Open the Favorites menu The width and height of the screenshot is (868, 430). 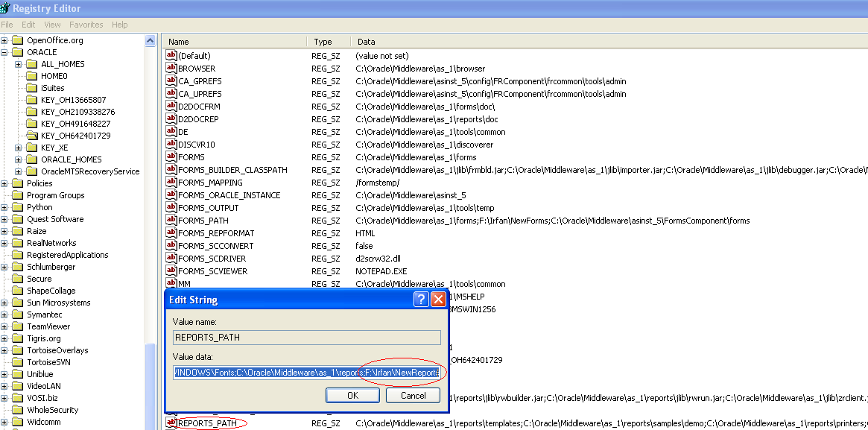86,25
